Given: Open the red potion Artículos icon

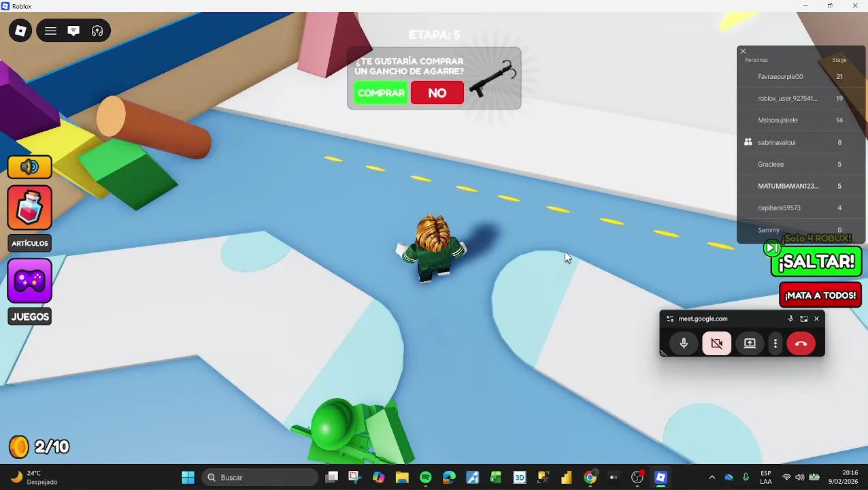Looking at the screenshot, I should [x=30, y=208].
